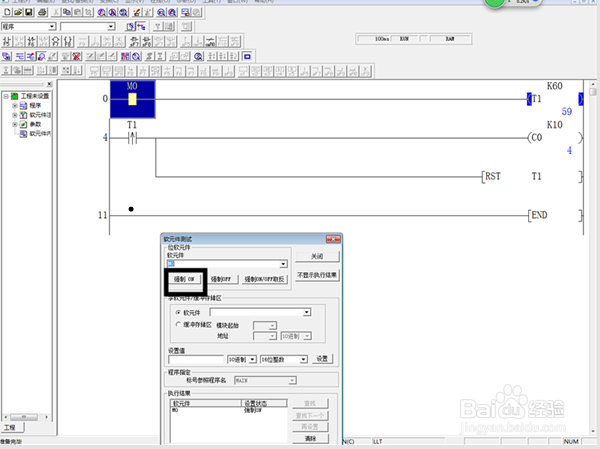Open 10进制 dropdown next to 设置值

[253, 359]
